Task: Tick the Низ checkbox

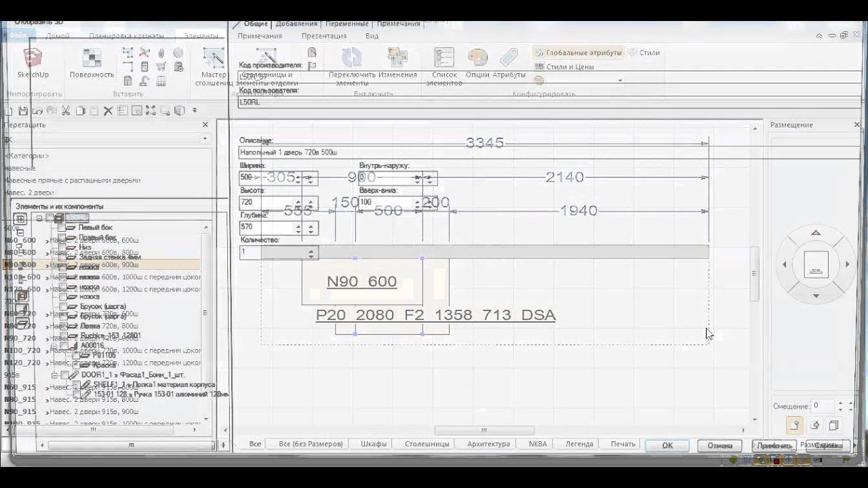Action: pyautogui.click(x=62, y=247)
